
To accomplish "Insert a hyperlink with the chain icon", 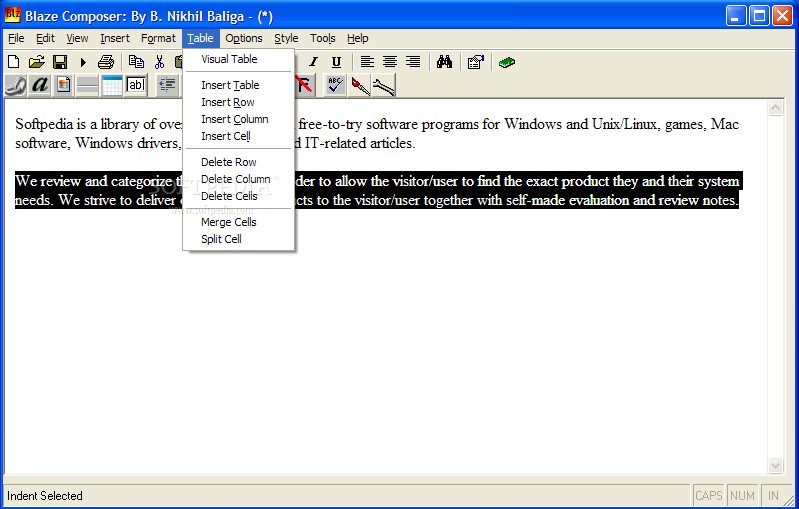I will (15, 85).
